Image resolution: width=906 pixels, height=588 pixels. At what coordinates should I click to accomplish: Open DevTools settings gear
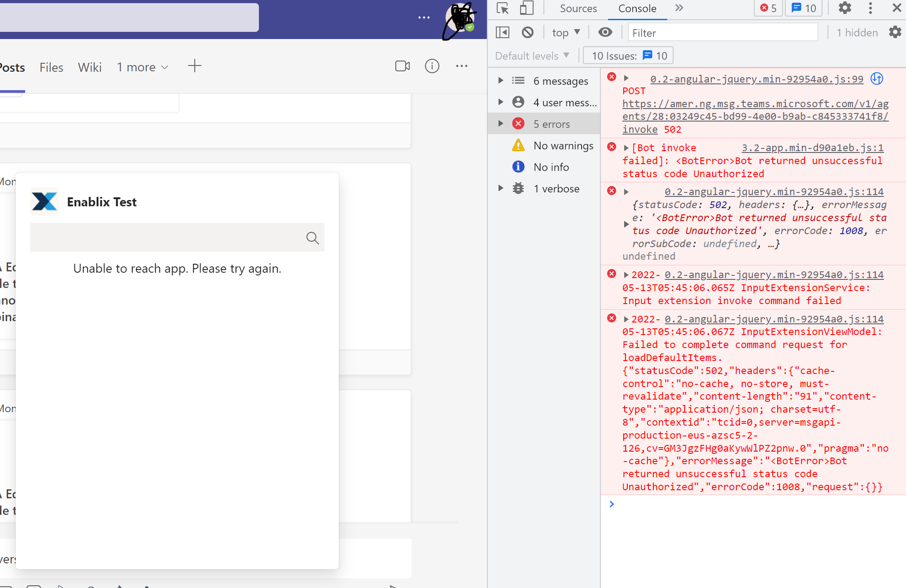[x=844, y=8]
